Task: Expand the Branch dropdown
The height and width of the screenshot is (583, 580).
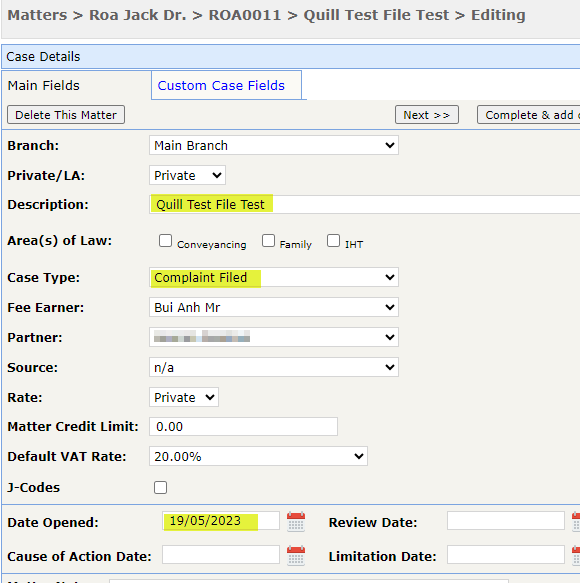Action: (x=274, y=145)
